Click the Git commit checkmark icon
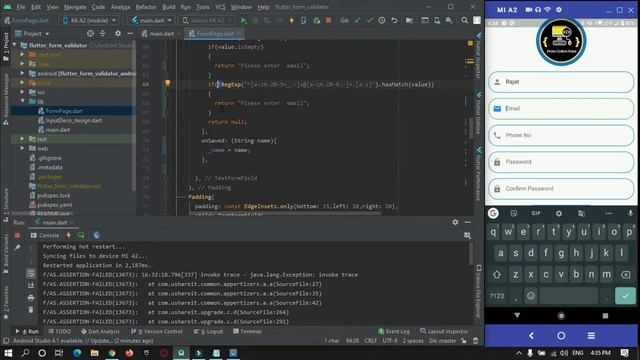The height and width of the screenshot is (360, 640). point(369,20)
